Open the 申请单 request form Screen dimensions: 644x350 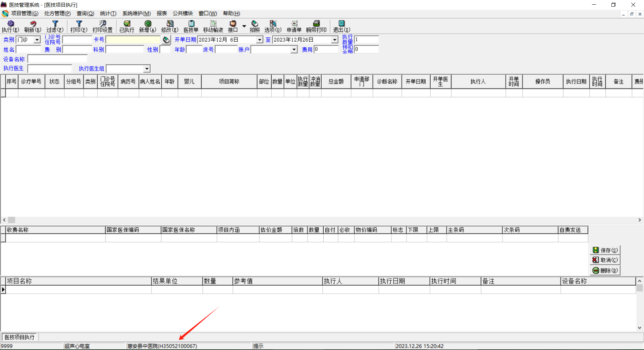294,26
